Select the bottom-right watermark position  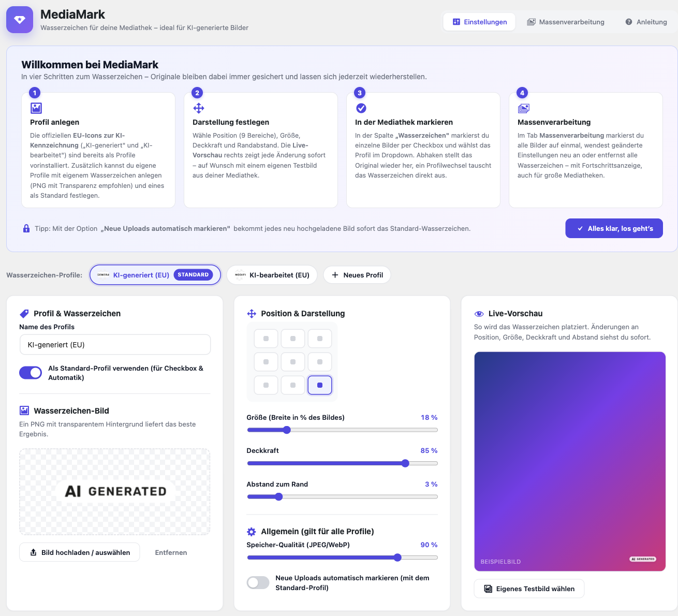(320, 385)
